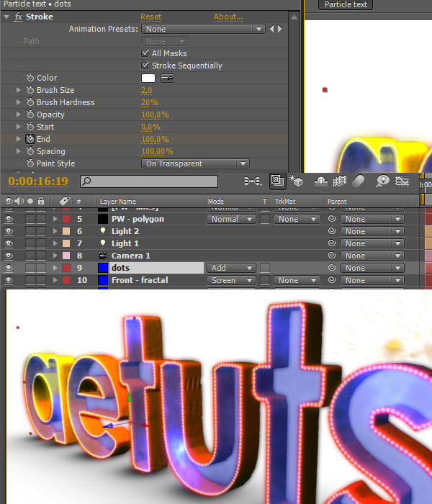Image resolution: width=432 pixels, height=504 pixels.
Task: Go to previous animation preset arrow
Action: tap(272, 29)
